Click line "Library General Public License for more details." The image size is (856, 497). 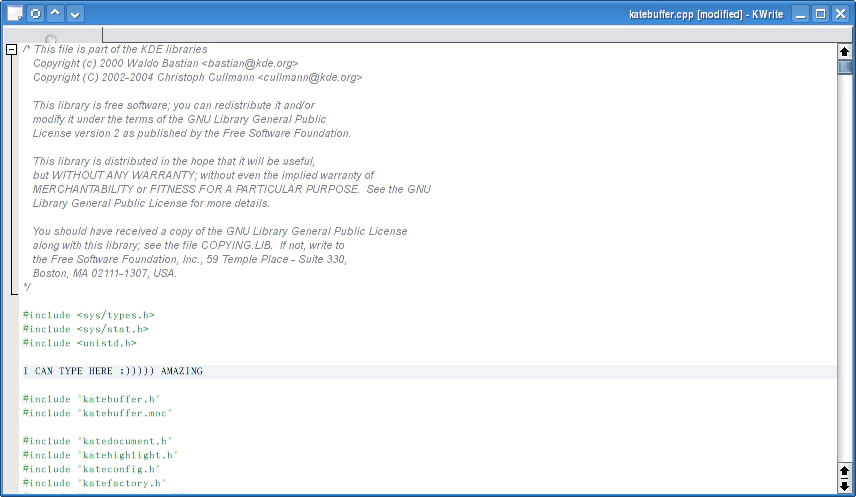[x=151, y=204]
